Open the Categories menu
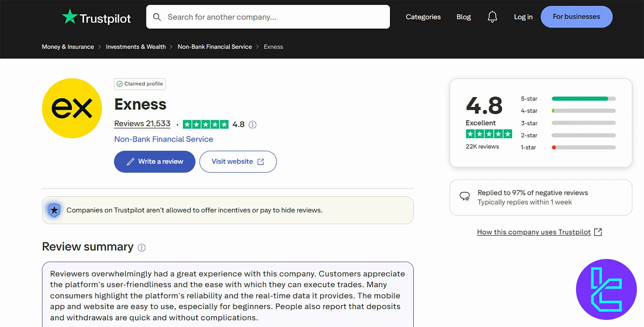Viewport: 644px width, 327px height. (x=423, y=17)
